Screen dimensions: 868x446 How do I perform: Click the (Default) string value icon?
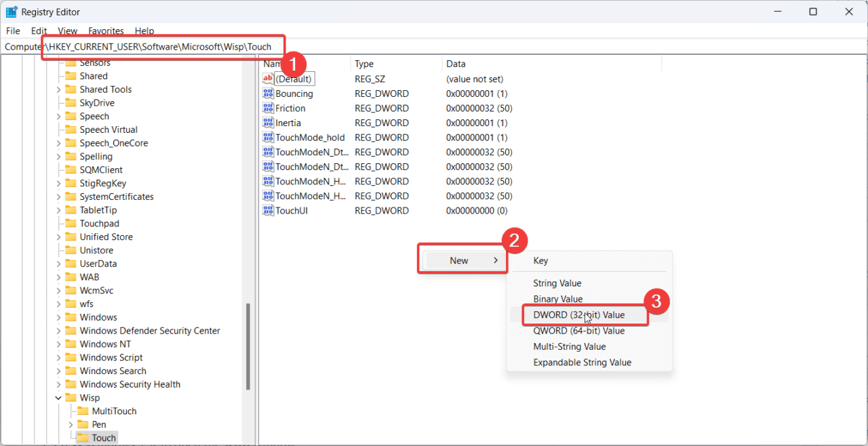268,79
